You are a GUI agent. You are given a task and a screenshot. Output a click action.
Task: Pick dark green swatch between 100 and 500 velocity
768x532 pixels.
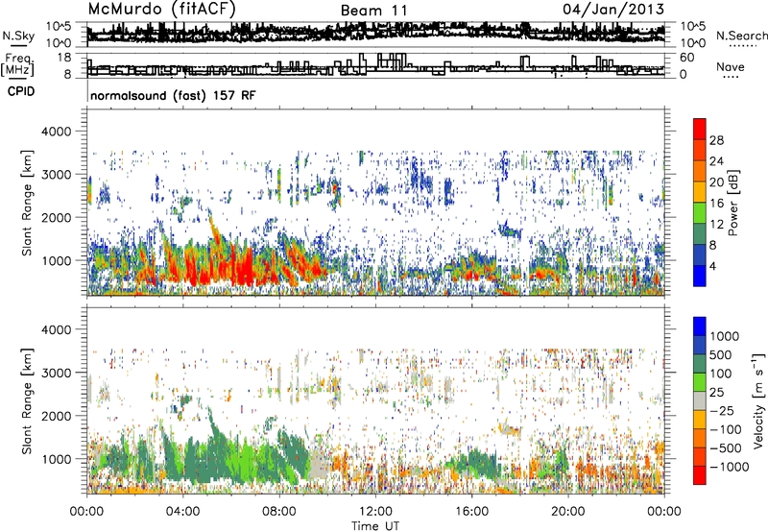coord(700,364)
